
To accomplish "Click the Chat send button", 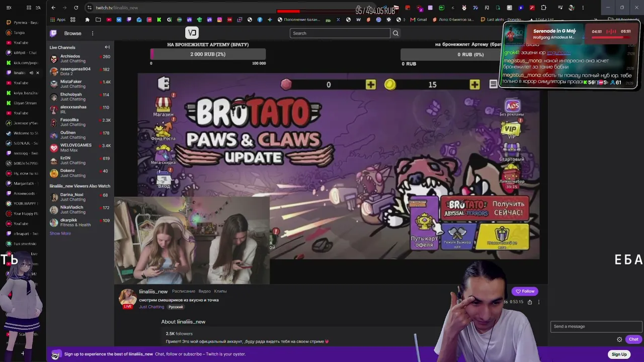I will [x=633, y=339].
